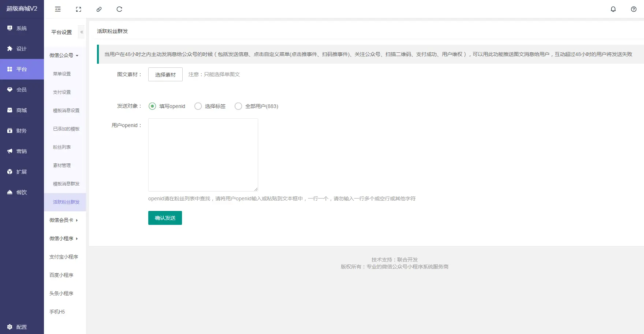Collapse the 微信公众号 submenu

point(65,55)
